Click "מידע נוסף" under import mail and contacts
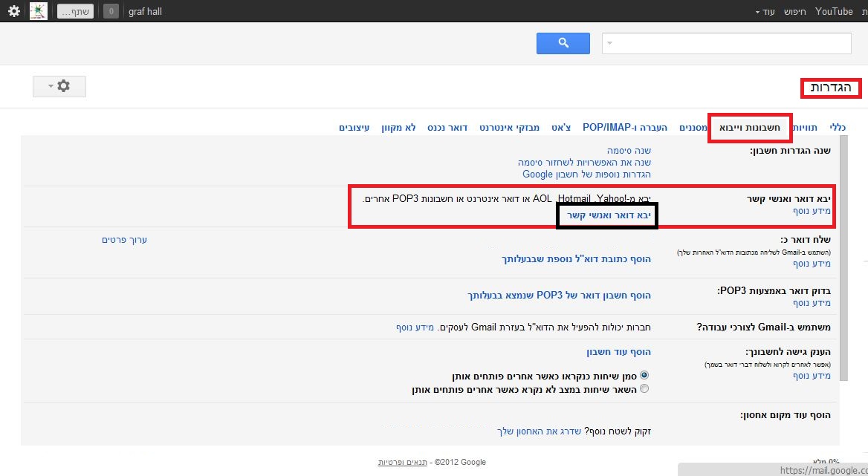868x476 pixels. pyautogui.click(x=812, y=211)
